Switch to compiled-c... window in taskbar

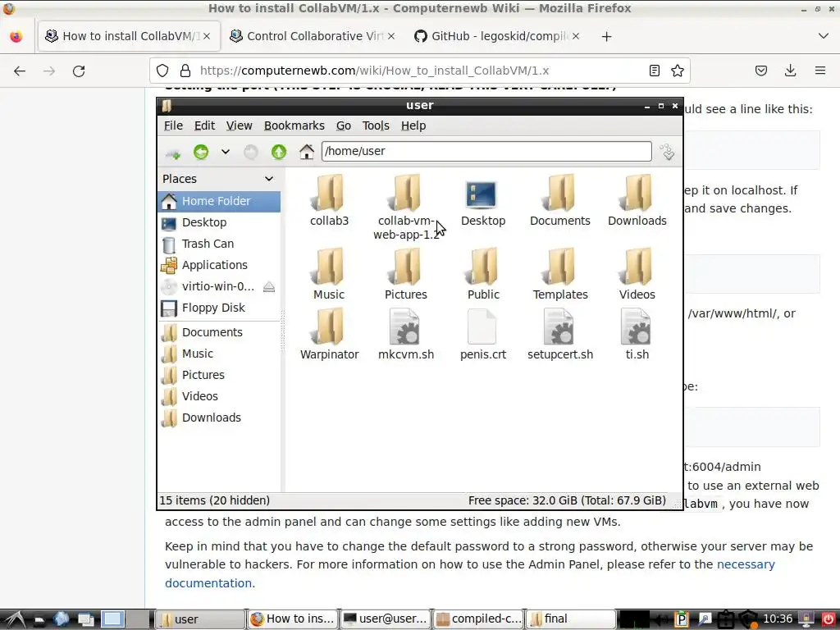click(478, 619)
